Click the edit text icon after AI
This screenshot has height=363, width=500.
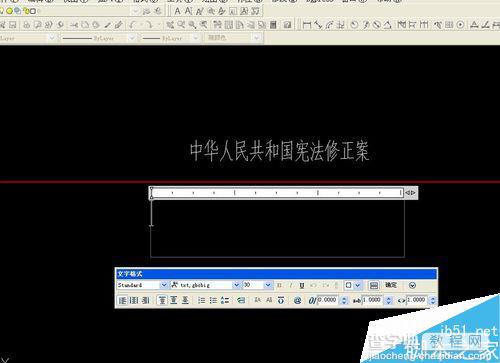199,11
